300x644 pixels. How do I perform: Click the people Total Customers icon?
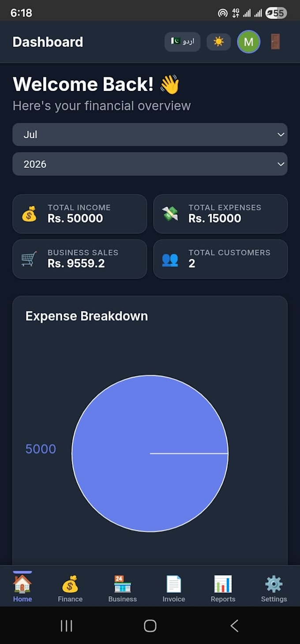[x=170, y=259]
